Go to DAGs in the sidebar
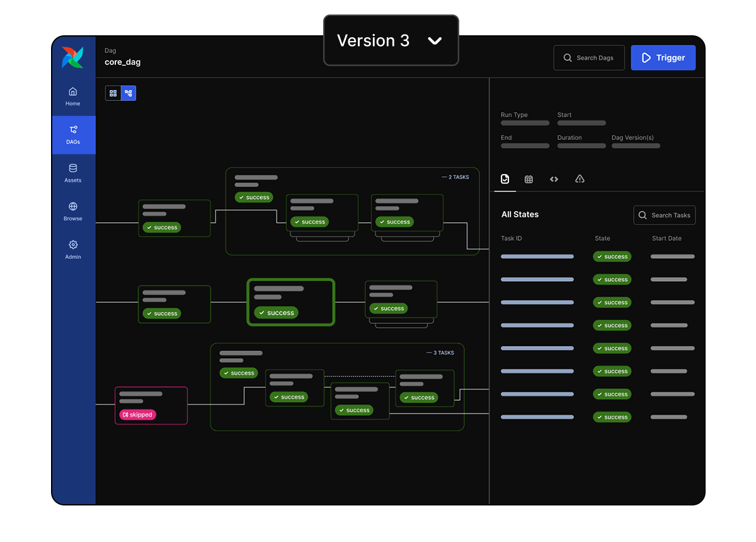Image resolution: width=756 pixels, height=542 pixels. 73,135
